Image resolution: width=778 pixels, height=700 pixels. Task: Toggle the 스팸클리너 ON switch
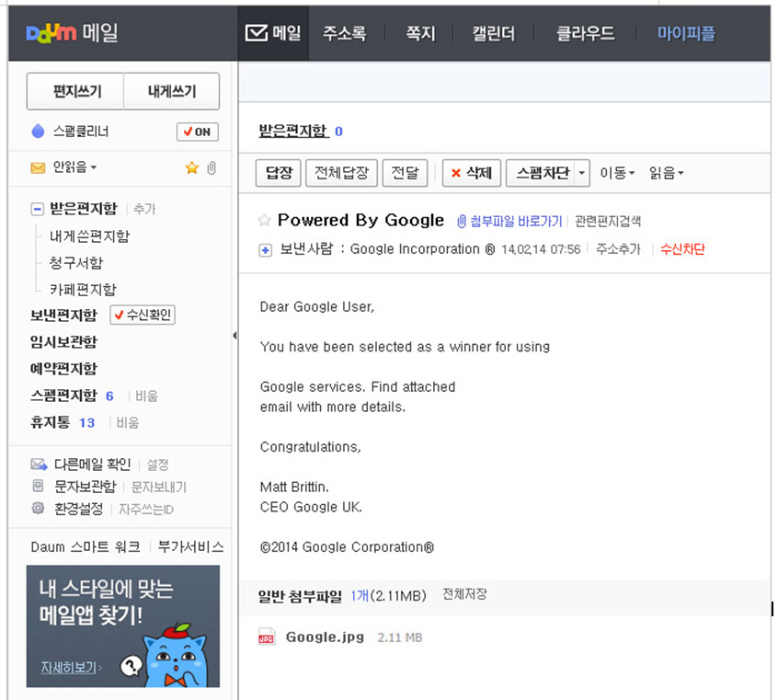[198, 132]
